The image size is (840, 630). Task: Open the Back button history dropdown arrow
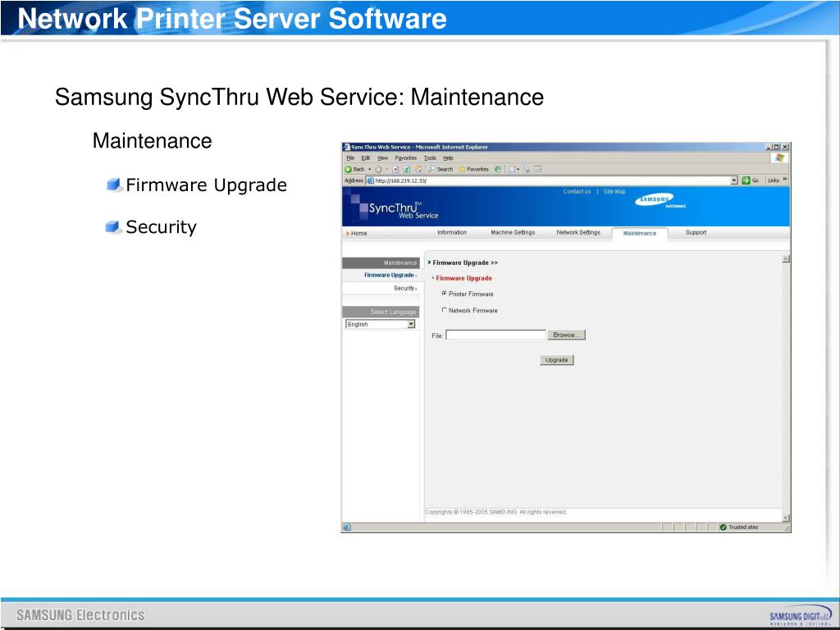click(370, 169)
